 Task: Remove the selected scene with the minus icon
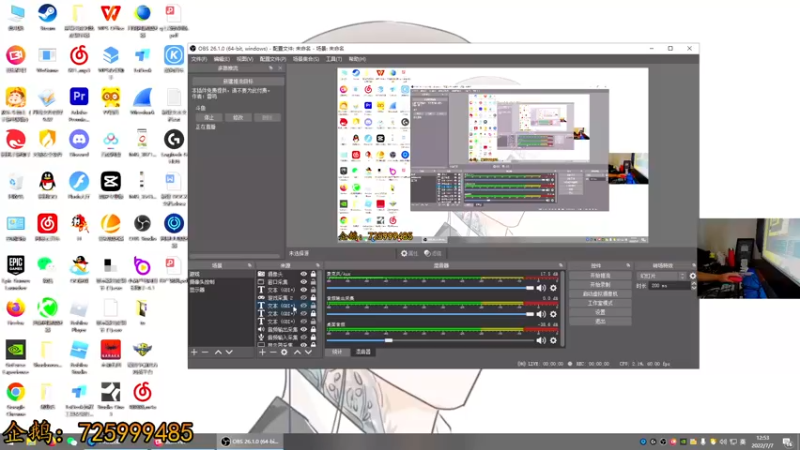[205, 352]
